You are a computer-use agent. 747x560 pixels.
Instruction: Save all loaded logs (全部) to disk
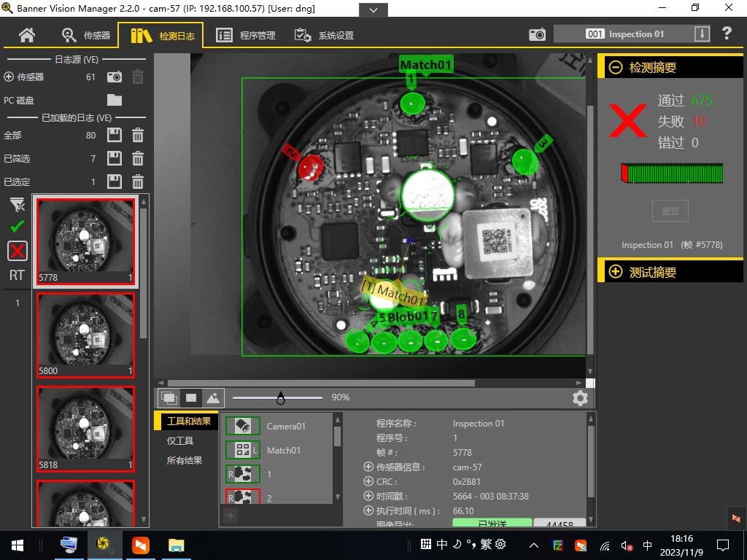pos(115,135)
